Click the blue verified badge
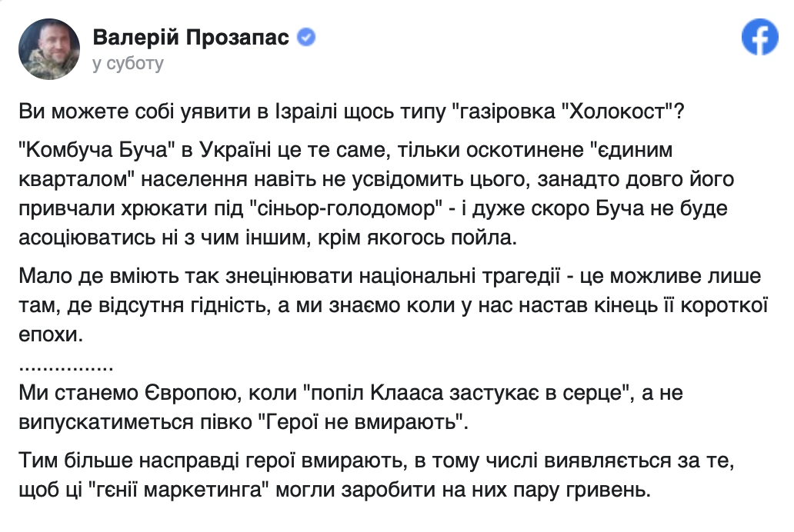This screenshot has width=794, height=532. 306,37
